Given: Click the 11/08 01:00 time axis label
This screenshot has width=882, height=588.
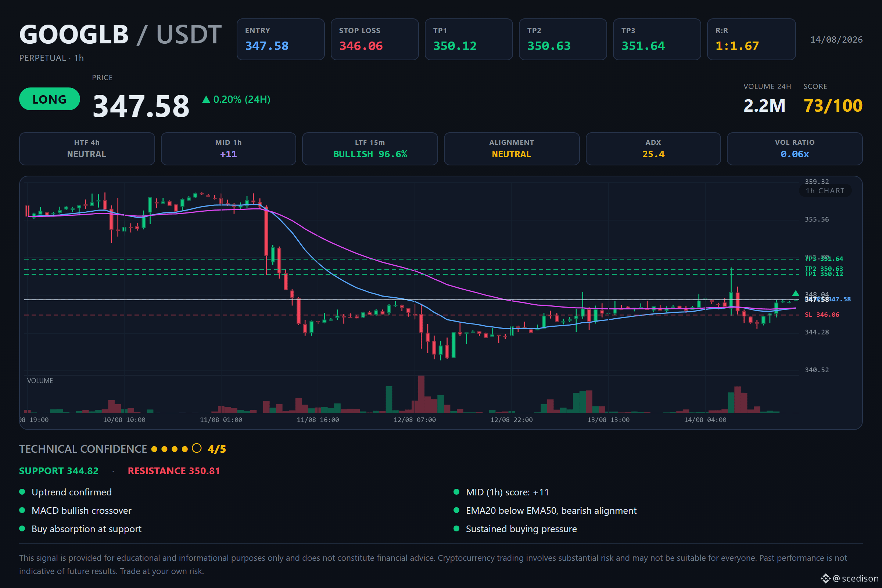Looking at the screenshot, I should coord(221,420).
